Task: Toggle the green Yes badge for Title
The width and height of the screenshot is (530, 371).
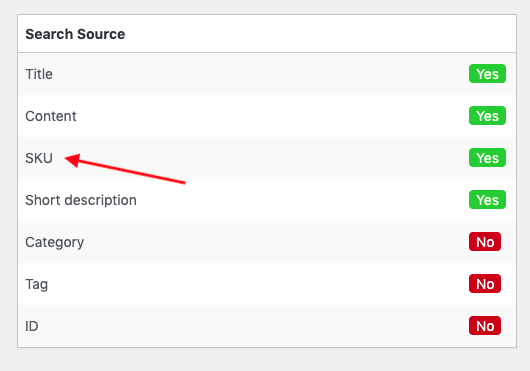Action: point(487,74)
